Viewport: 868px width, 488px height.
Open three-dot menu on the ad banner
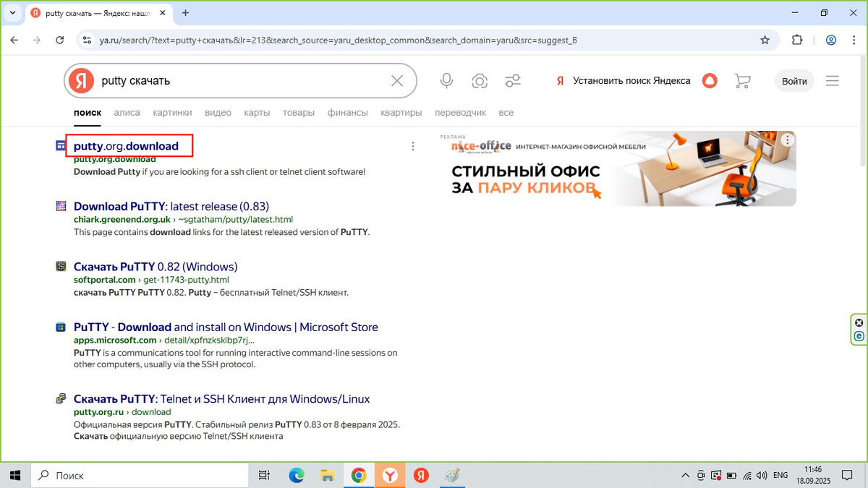[x=787, y=140]
